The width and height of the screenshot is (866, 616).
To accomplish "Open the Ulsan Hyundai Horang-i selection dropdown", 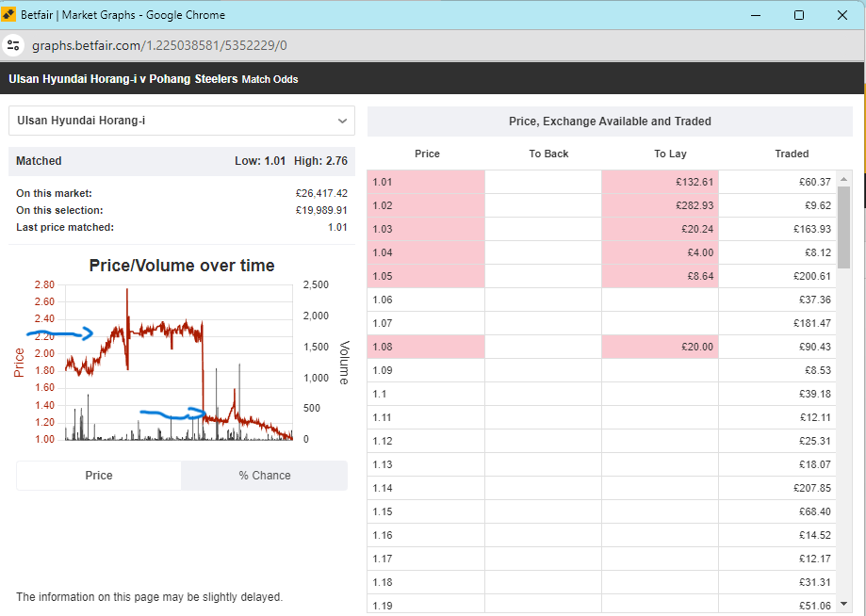I will [182, 121].
